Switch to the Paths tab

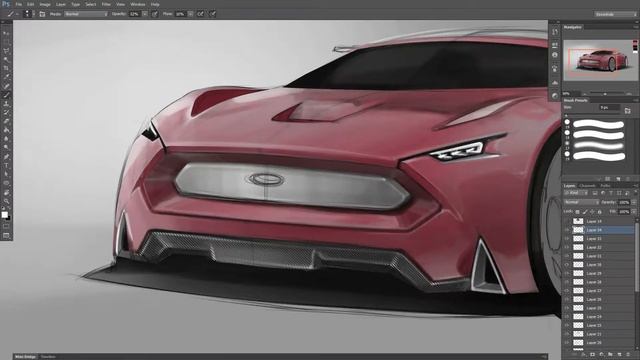[606, 186]
